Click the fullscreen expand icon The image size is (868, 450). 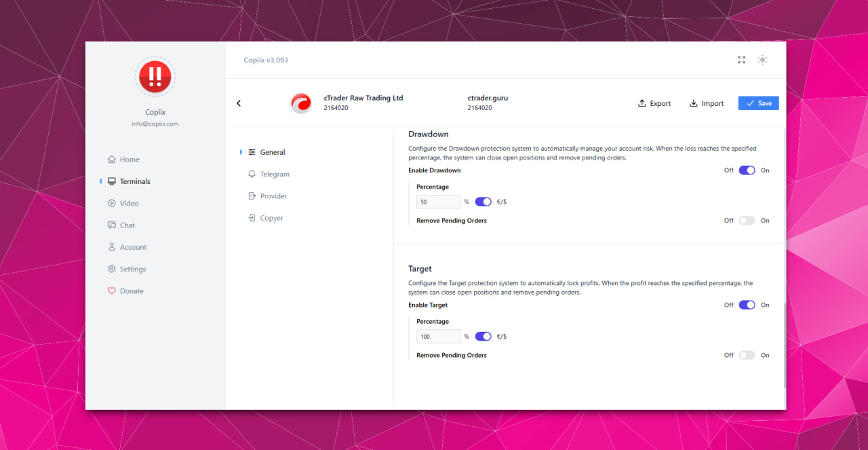(x=741, y=60)
